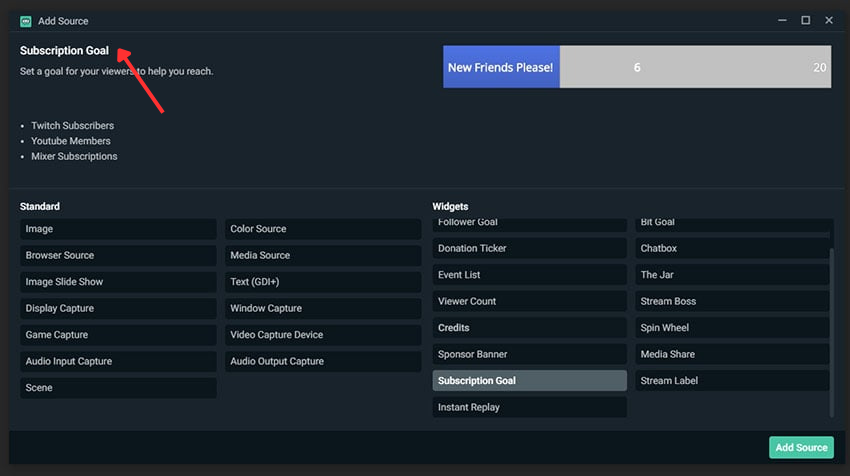Select Text (GDI+) source
Viewport: 850px width, 476px height.
[323, 282]
